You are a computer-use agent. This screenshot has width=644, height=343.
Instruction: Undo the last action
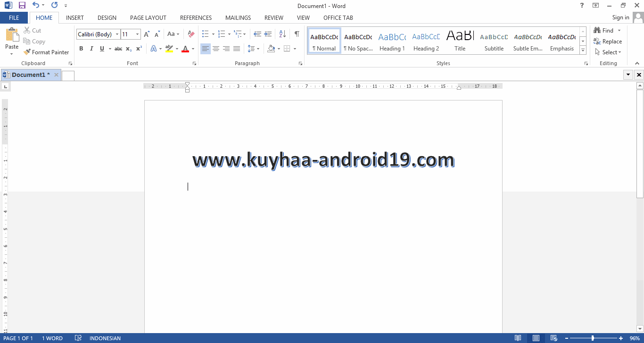click(x=35, y=6)
